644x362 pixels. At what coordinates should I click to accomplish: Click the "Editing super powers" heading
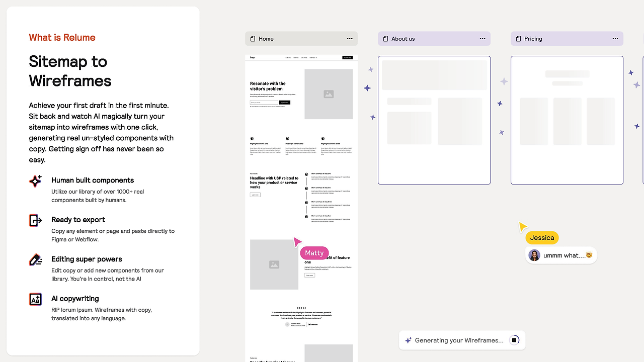(x=87, y=259)
